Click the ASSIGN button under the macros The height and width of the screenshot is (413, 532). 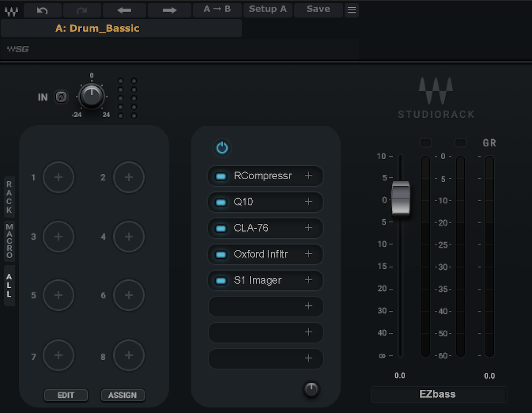coord(123,395)
